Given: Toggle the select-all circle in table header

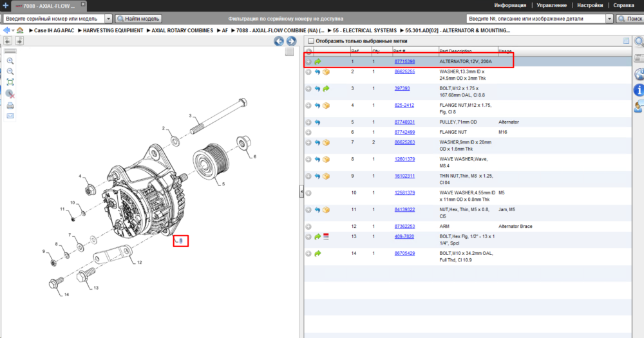Looking at the screenshot, I should pos(308,52).
